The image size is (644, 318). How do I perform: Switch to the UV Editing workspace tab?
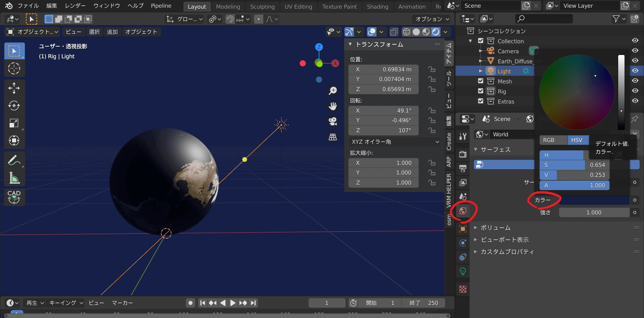click(x=298, y=6)
